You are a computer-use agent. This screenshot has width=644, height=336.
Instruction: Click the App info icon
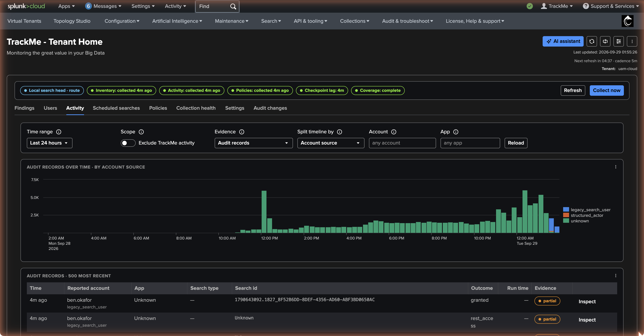point(455,132)
